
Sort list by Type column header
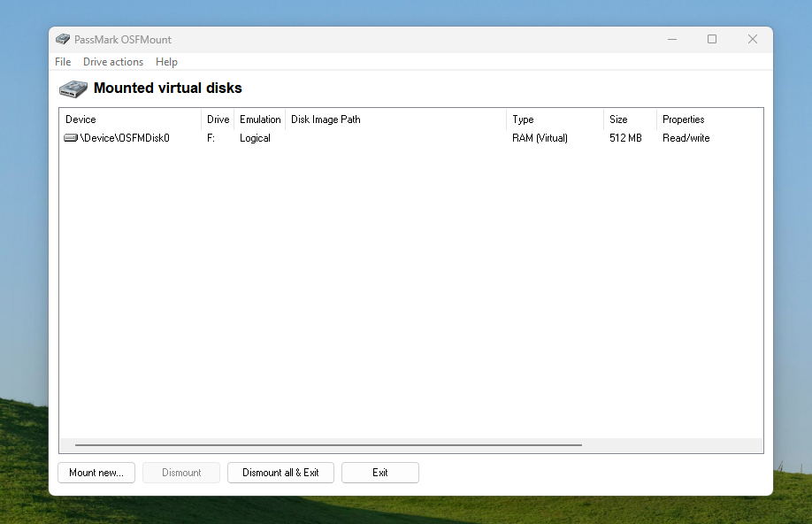pos(554,119)
